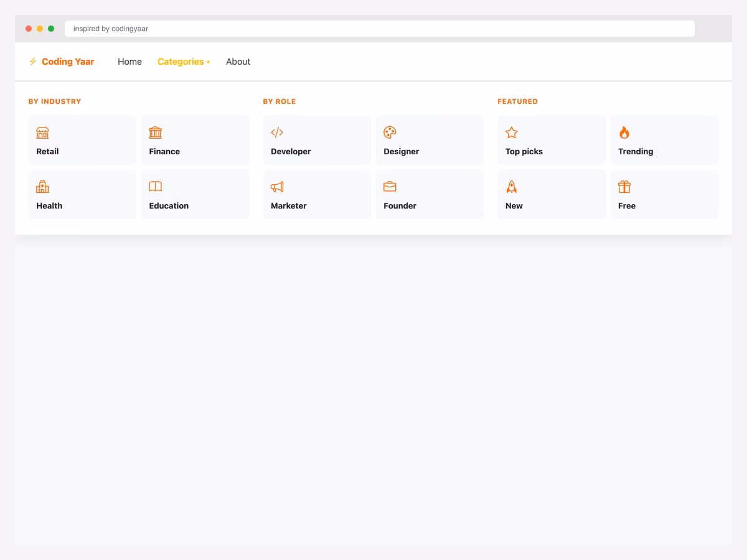The height and width of the screenshot is (560, 747).
Task: Click the Coding Yaar brand name
Action: pos(68,62)
